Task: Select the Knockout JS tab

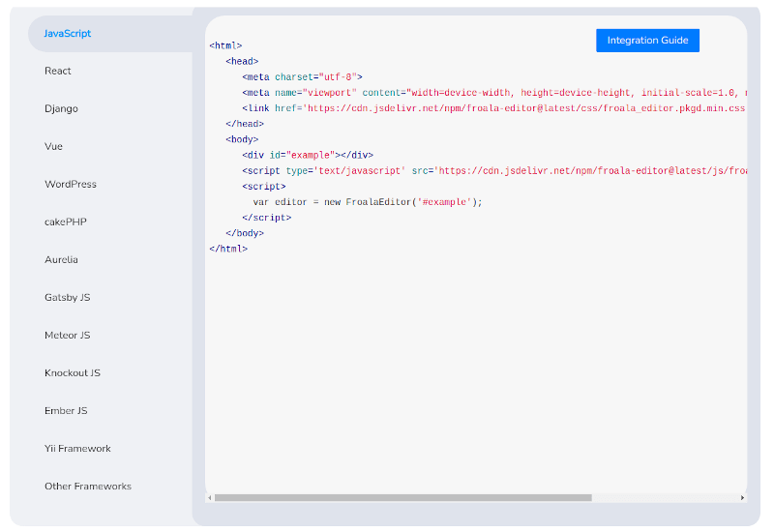Action: pos(73,372)
